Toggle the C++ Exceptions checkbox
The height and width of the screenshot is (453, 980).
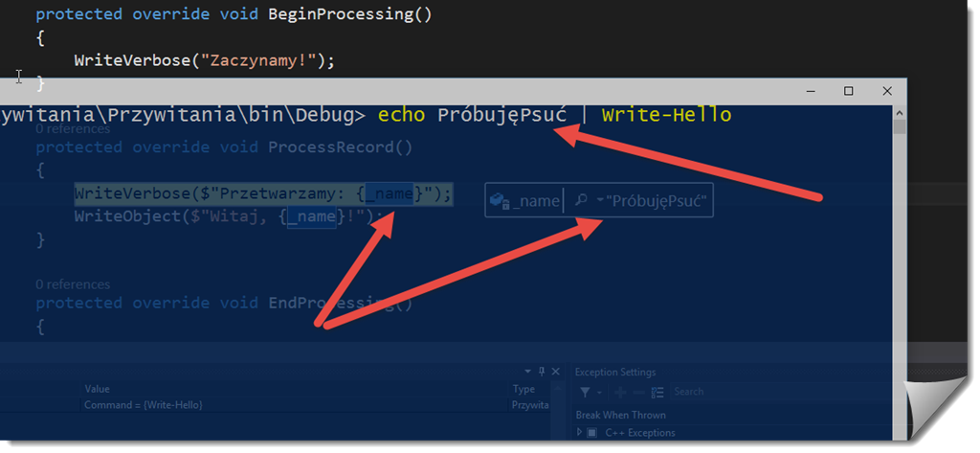(591, 433)
